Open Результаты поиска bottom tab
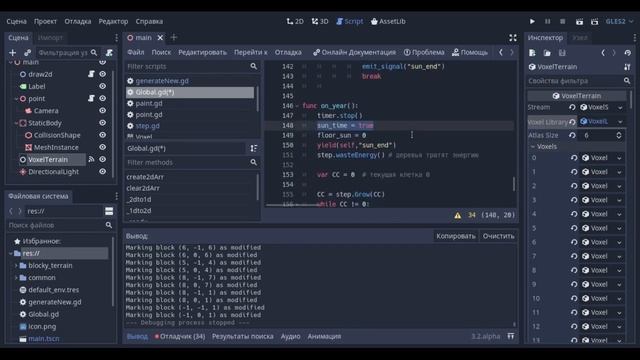 [242, 336]
